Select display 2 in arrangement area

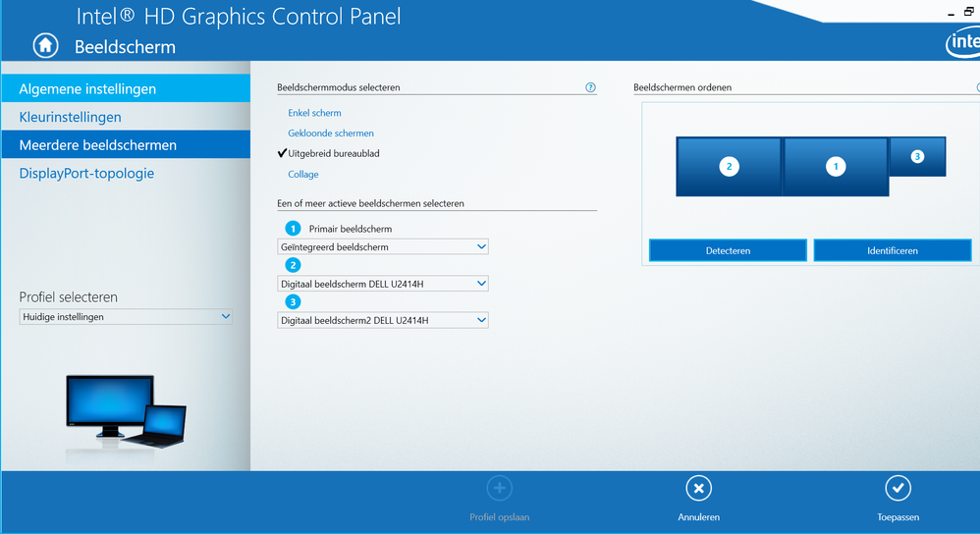(729, 167)
